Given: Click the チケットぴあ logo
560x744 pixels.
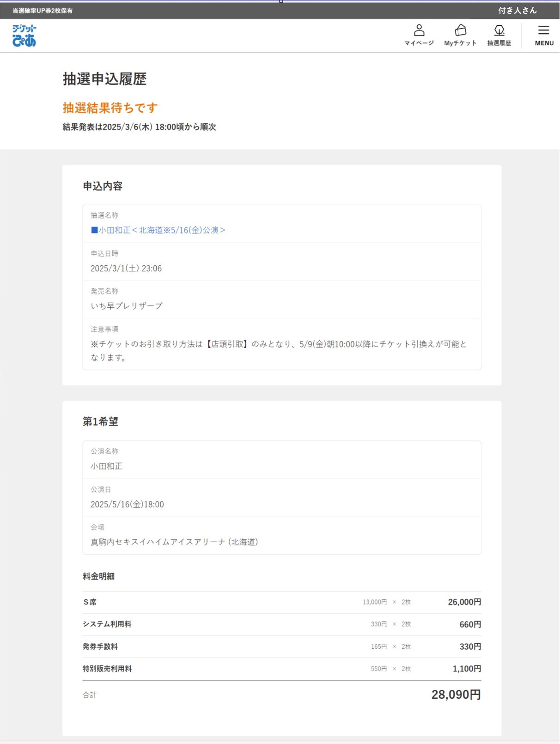Looking at the screenshot, I should (x=24, y=36).
